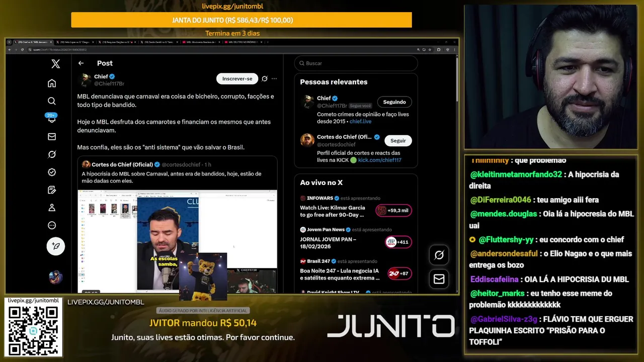Viewport: 644px width, 362px height.
Task: Open browser extensions icon
Action: [439, 49]
